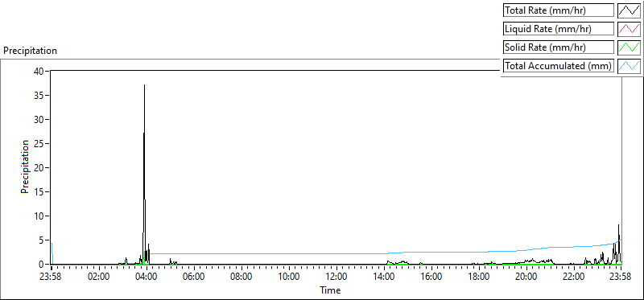Image resolution: width=644 pixels, height=300 pixels.
Task: Click the 15 value on the y-axis
Action: 39,191
